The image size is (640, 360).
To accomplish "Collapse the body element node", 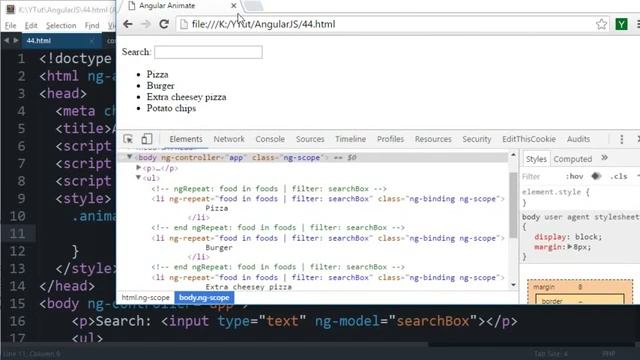I will tap(129, 157).
